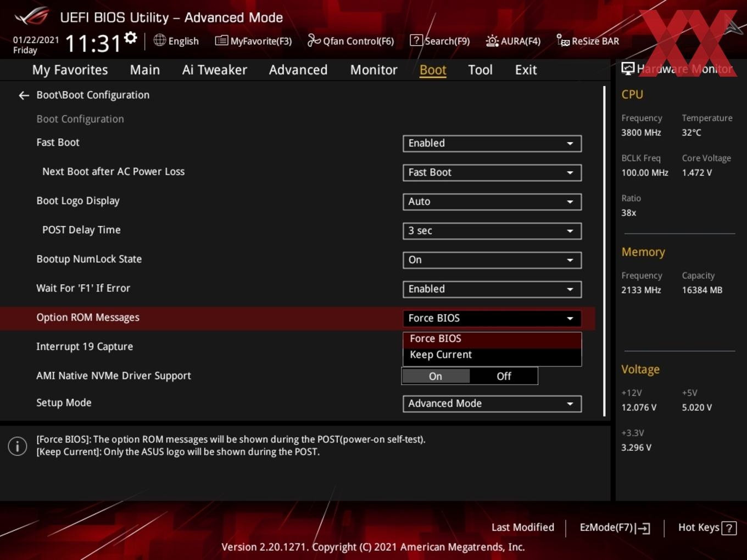Click the memory capacity value 16384 MB
The height and width of the screenshot is (560, 747).
click(x=702, y=290)
